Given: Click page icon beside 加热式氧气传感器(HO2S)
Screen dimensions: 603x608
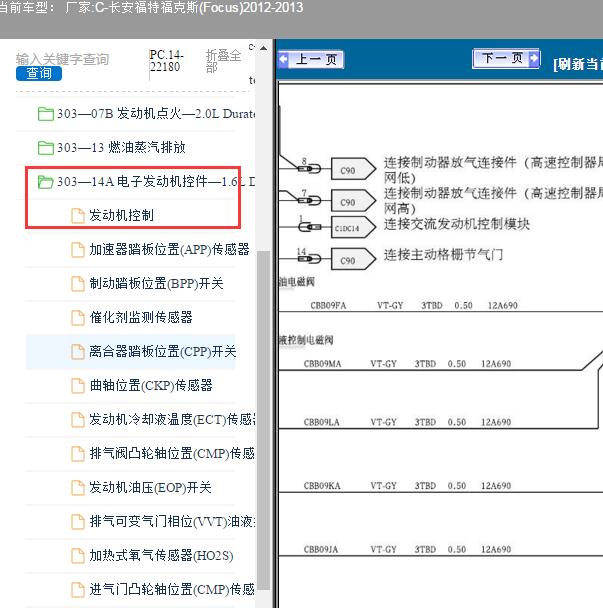Looking at the screenshot, I should click(x=78, y=556).
